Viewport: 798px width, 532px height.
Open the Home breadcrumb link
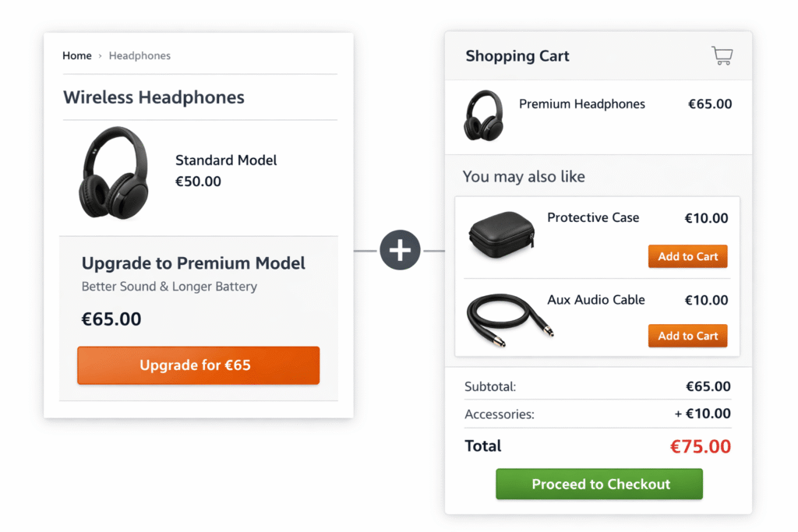[76, 55]
